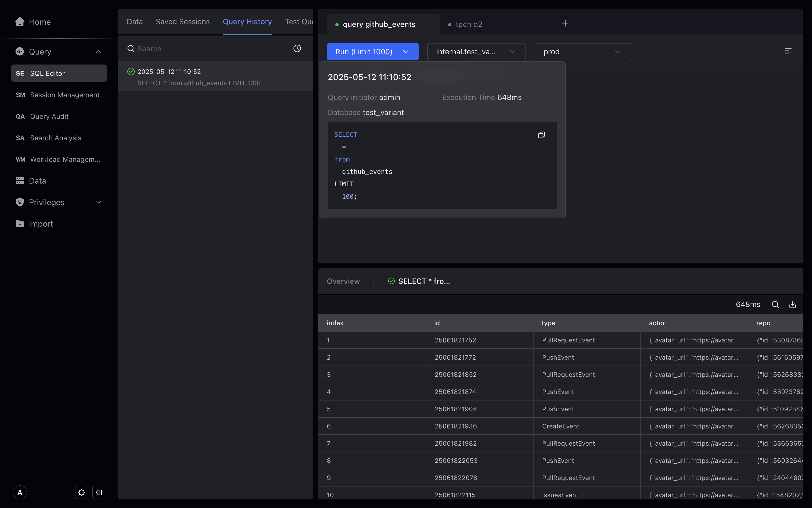Open the Run button dropdown arrow
This screenshot has height=508, width=812.
point(406,51)
